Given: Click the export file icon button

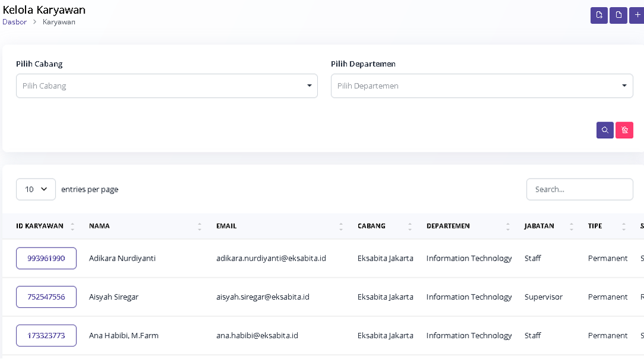Looking at the screenshot, I should 599,15.
